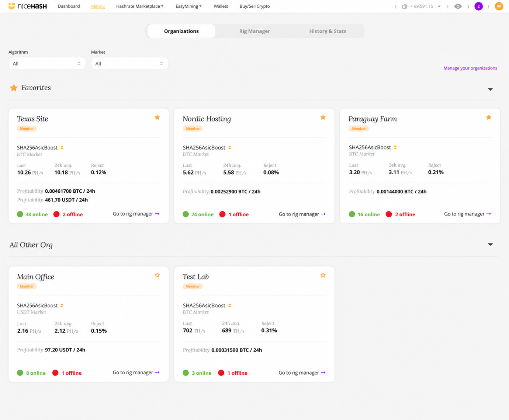Viewport: 509px width, 420px height.
Task: Collapse the All Other Org section
Action: pos(490,244)
